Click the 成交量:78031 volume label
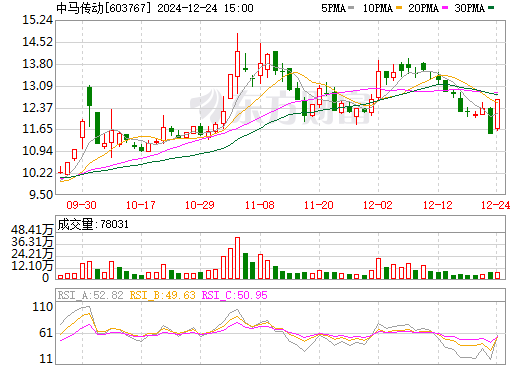Image resolution: width=520 pixels, height=365 pixels. point(93,224)
